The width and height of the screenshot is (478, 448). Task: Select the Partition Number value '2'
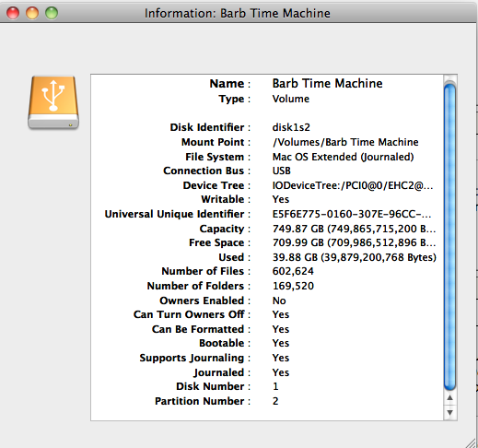coord(275,401)
